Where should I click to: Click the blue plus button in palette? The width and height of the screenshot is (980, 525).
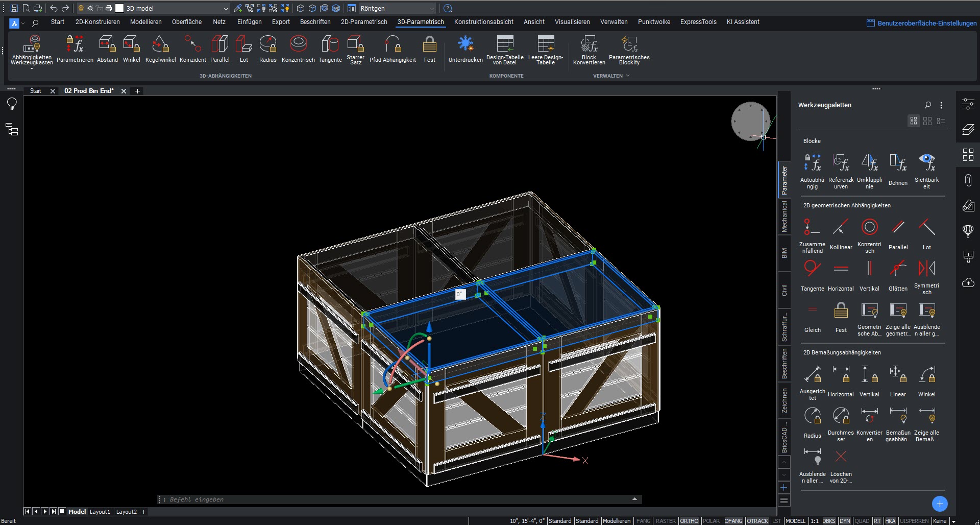click(939, 504)
